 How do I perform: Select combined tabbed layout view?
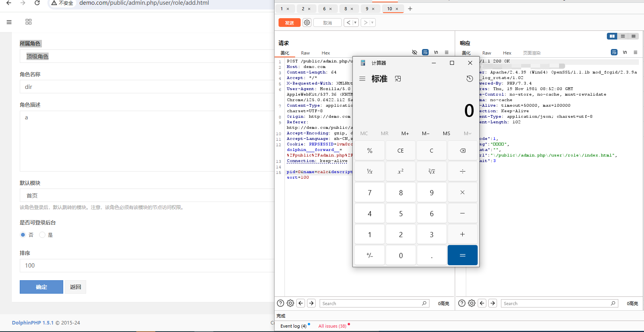pyautogui.click(x=633, y=36)
